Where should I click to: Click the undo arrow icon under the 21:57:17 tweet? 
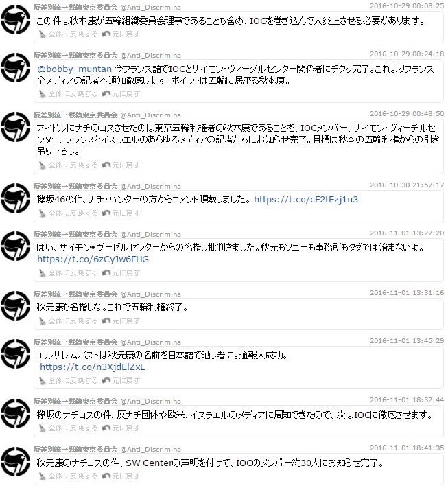(x=106, y=213)
